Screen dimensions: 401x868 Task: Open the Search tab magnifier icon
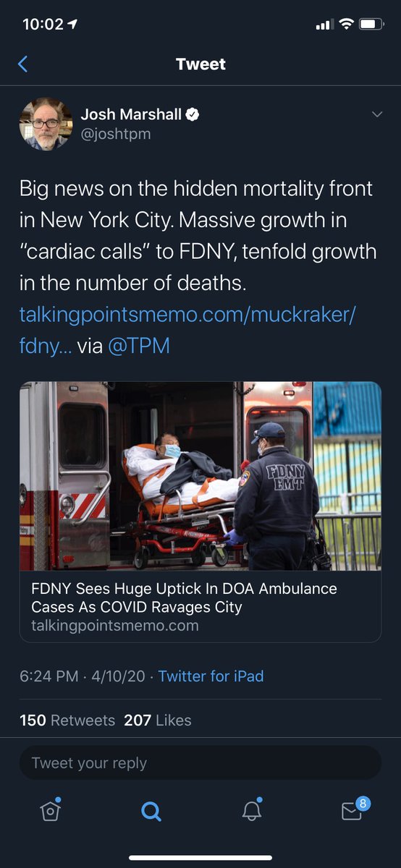[x=151, y=812]
